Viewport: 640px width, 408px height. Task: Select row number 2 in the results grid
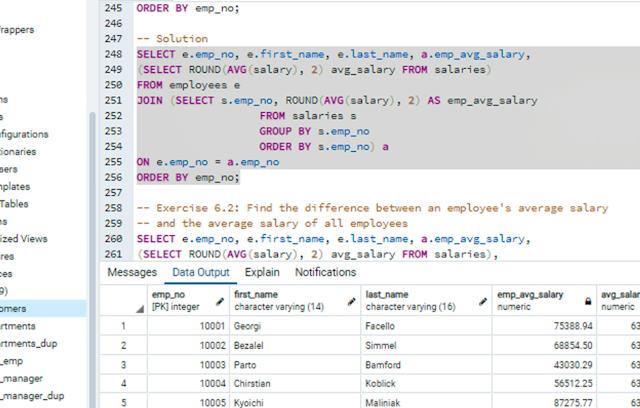pos(123,345)
